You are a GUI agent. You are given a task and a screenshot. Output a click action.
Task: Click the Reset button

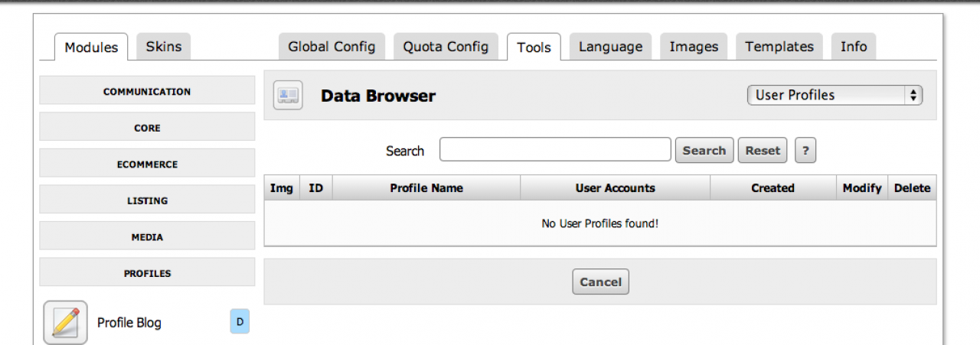[x=763, y=151]
